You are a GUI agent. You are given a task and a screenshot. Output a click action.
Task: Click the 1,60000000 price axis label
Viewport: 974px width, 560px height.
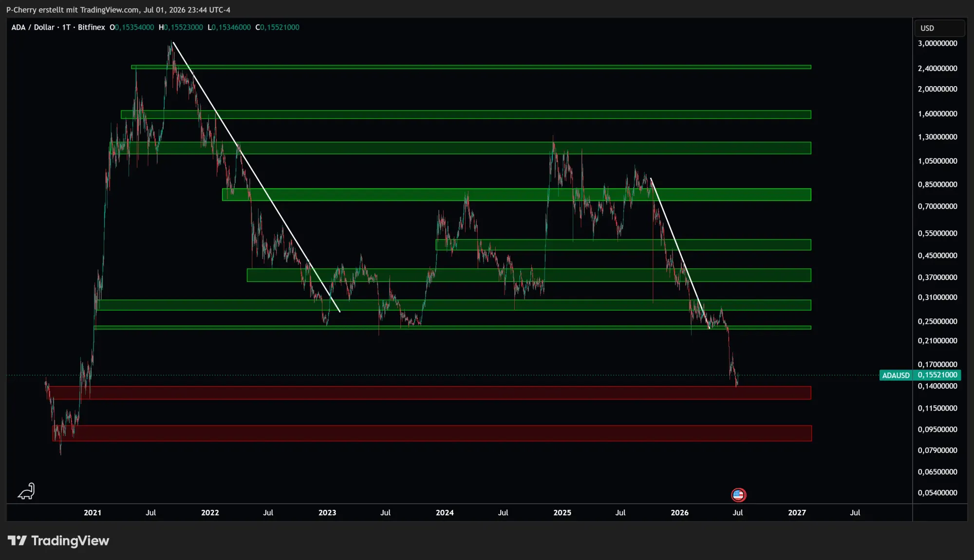937,114
